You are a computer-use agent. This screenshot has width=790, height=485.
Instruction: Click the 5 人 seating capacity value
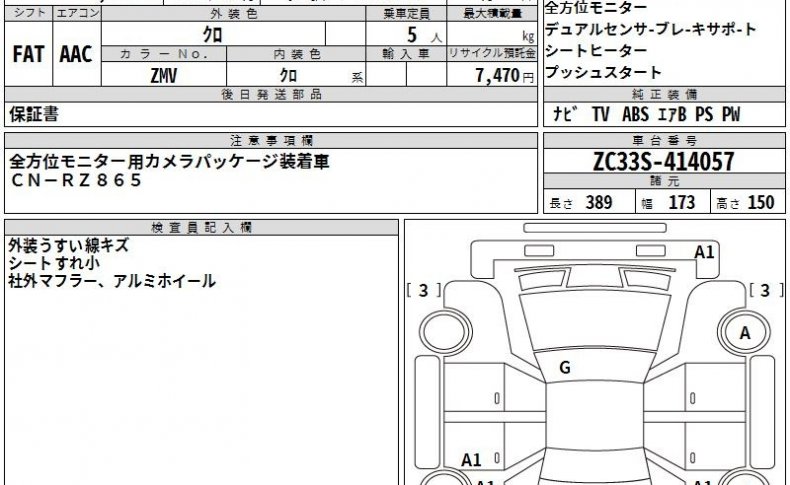click(424, 35)
